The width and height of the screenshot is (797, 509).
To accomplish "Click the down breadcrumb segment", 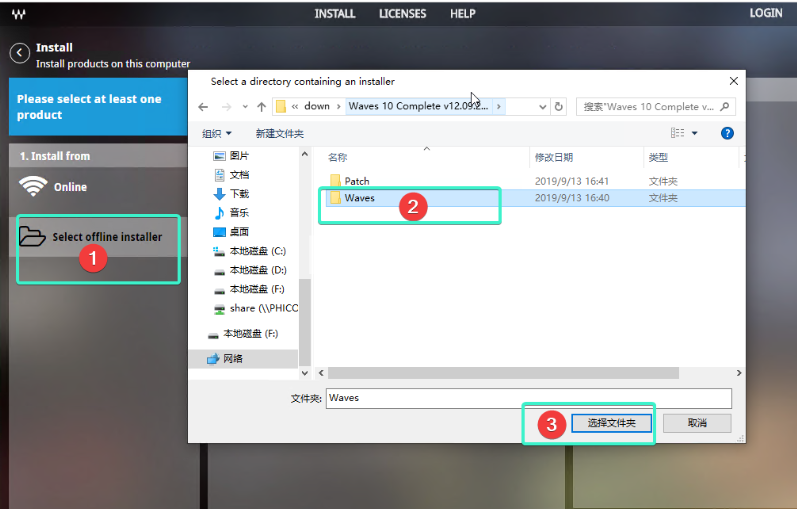I will pyautogui.click(x=317, y=106).
